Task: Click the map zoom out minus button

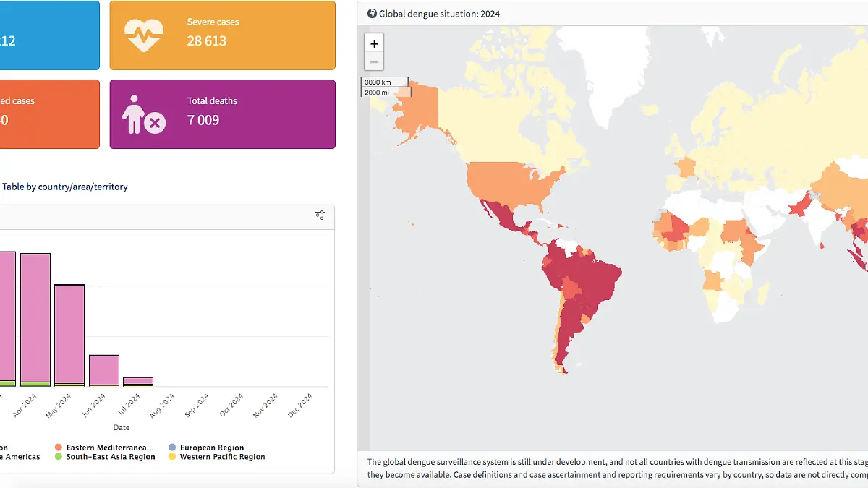Action: (374, 61)
